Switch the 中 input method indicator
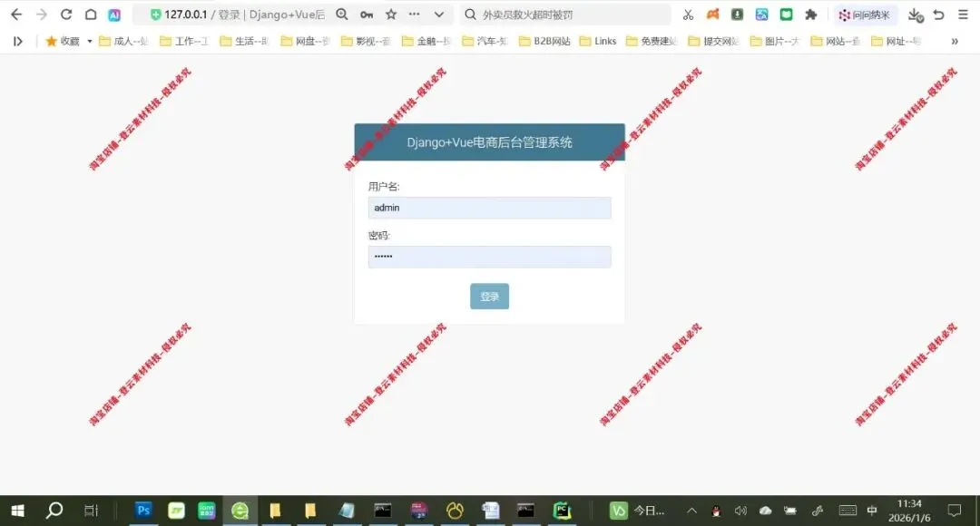 872,511
